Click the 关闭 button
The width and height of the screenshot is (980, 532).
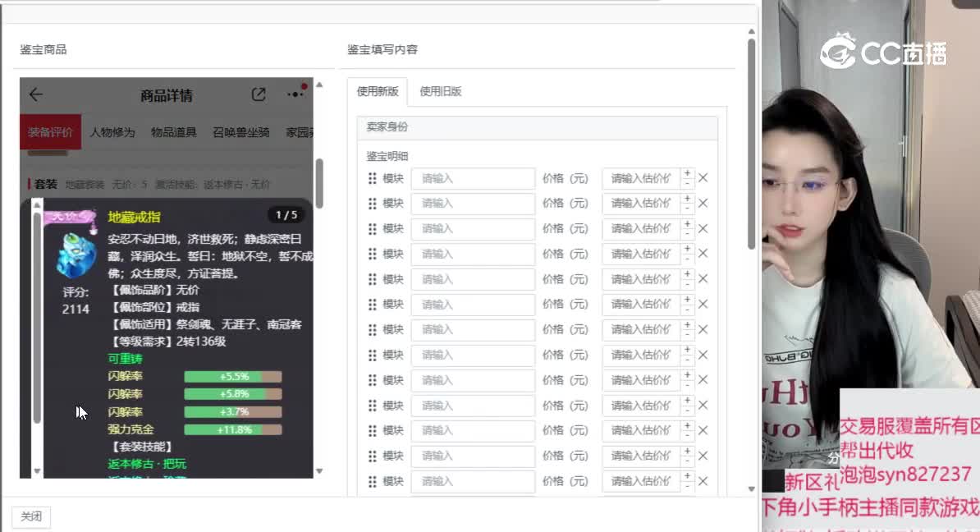click(31, 516)
